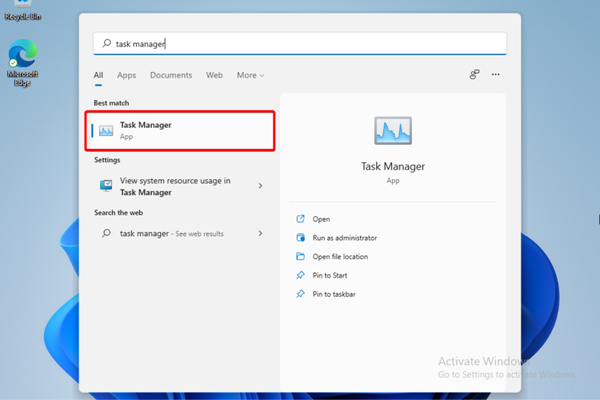Open the three-dots options menu

tap(496, 75)
